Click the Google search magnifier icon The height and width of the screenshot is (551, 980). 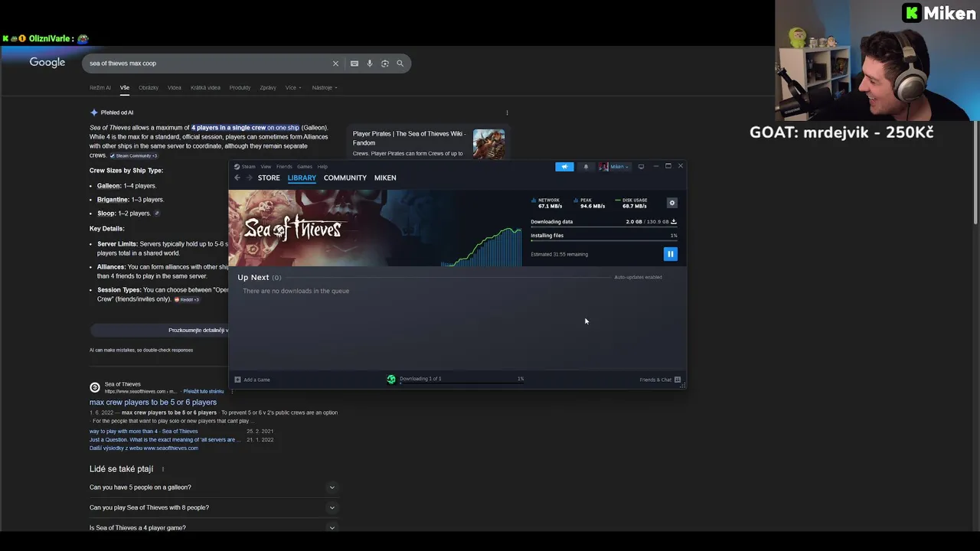(400, 64)
